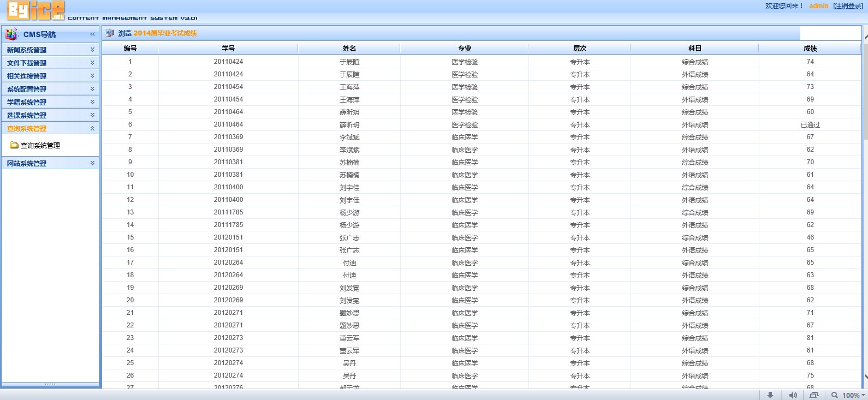This screenshot has height=400, width=868.
Task: Select student ID 20110424 in row 1
Action: (228, 62)
